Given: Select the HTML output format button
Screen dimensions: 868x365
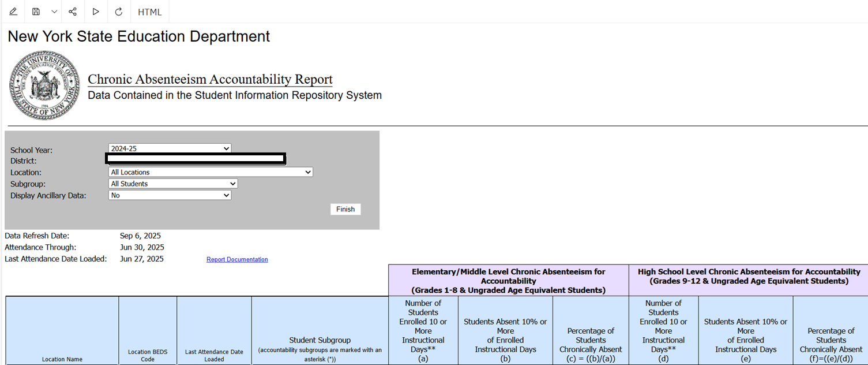Looking at the screenshot, I should (x=150, y=12).
